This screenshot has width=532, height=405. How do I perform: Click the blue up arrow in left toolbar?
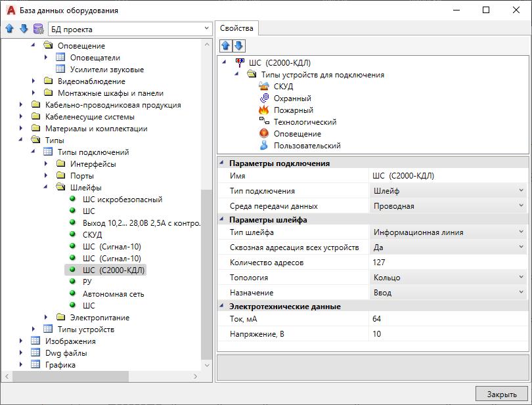[x=10, y=29]
